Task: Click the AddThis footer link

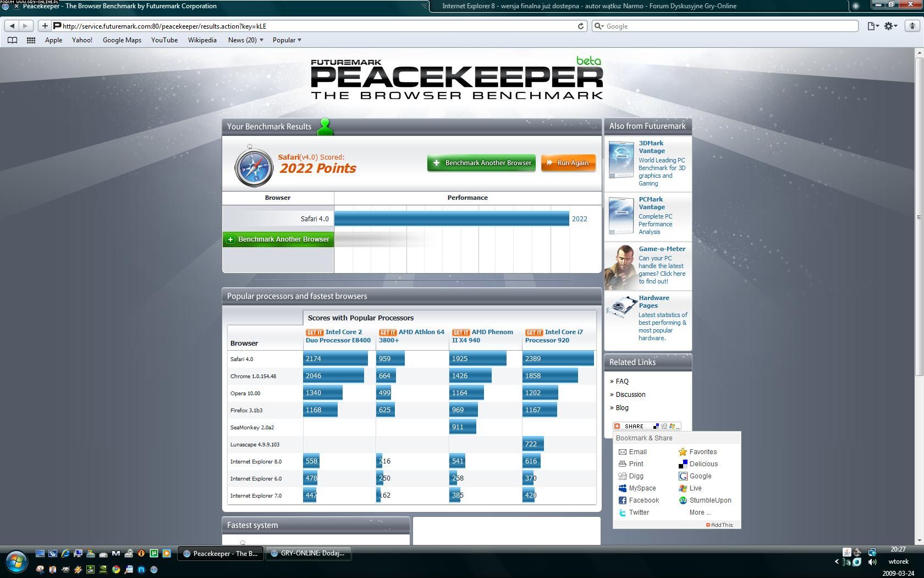Action: point(719,525)
